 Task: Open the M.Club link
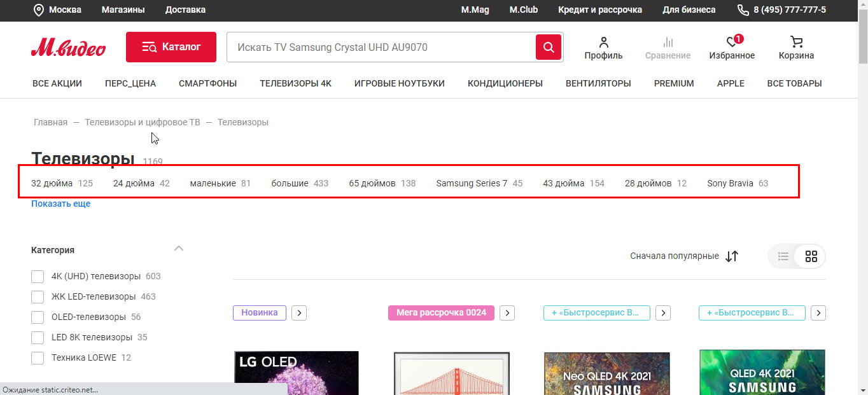pyautogui.click(x=524, y=10)
